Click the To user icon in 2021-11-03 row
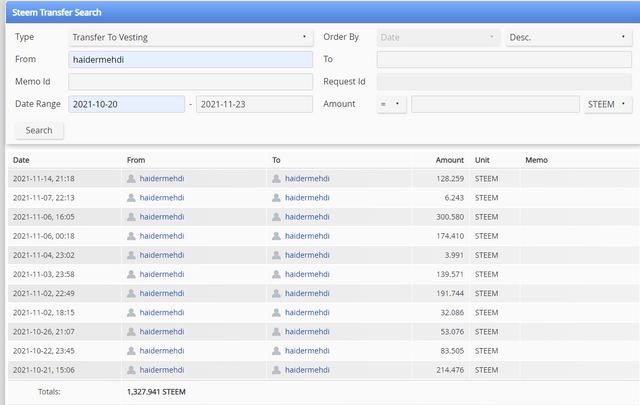This screenshot has height=405, width=640. click(x=276, y=274)
